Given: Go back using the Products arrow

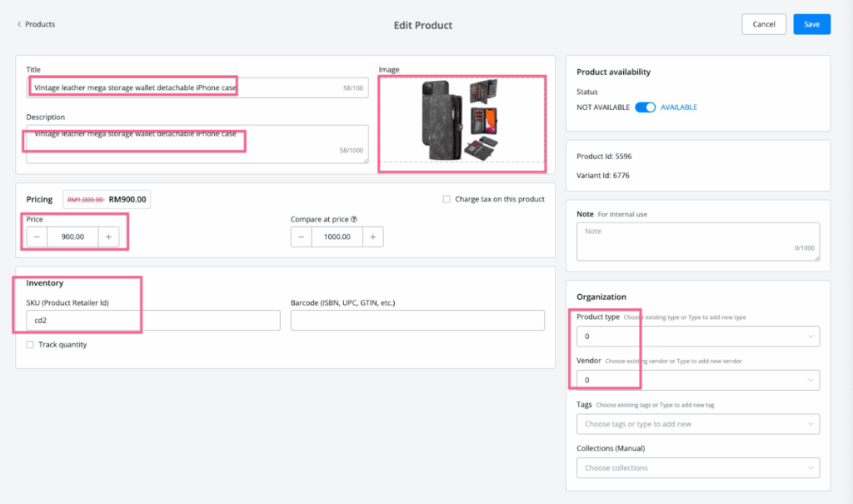Looking at the screenshot, I should tap(20, 24).
